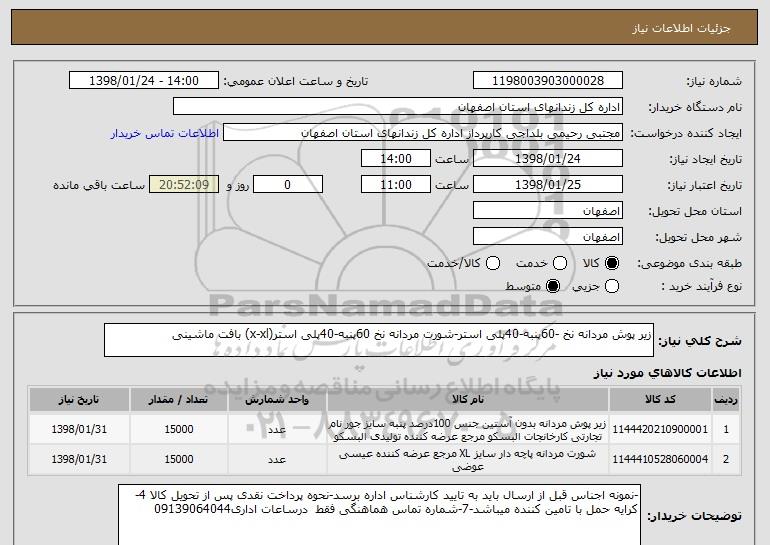Click the استان محل تحویل field
Viewport: 770px width, 545px height.
(548, 211)
